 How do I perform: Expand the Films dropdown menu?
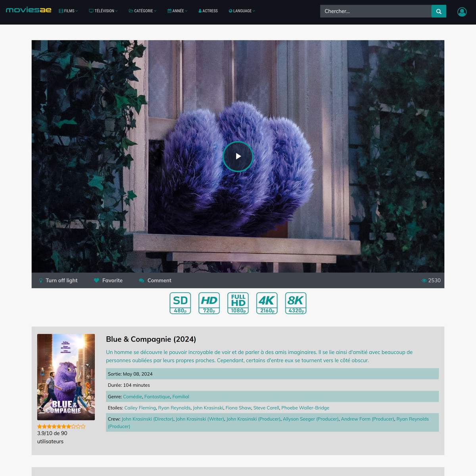point(68,11)
